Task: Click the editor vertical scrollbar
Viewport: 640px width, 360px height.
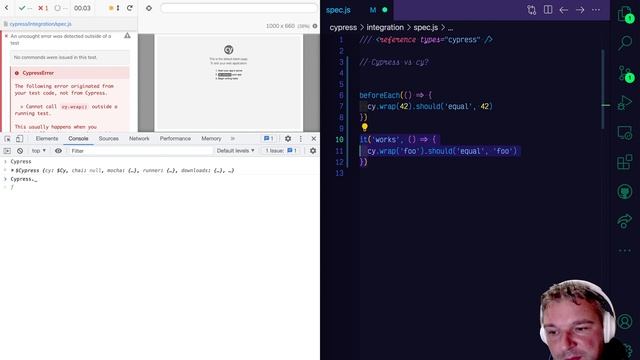Action: [603, 89]
